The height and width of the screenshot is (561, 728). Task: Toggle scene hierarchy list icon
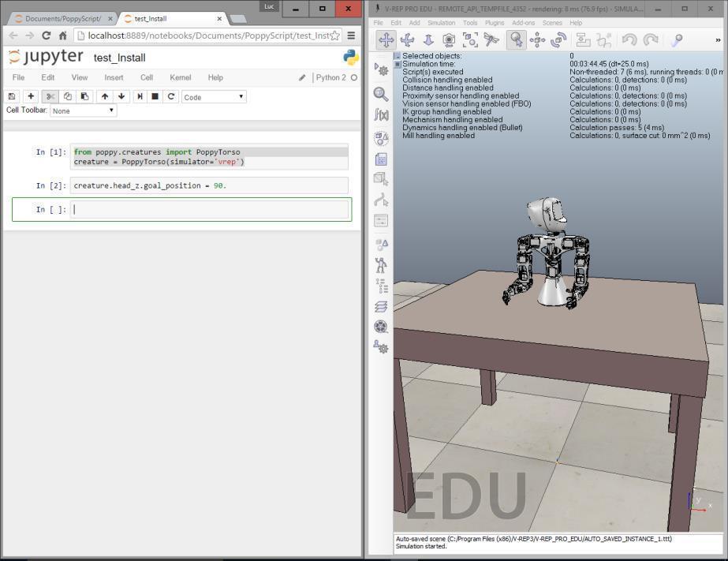[381, 286]
